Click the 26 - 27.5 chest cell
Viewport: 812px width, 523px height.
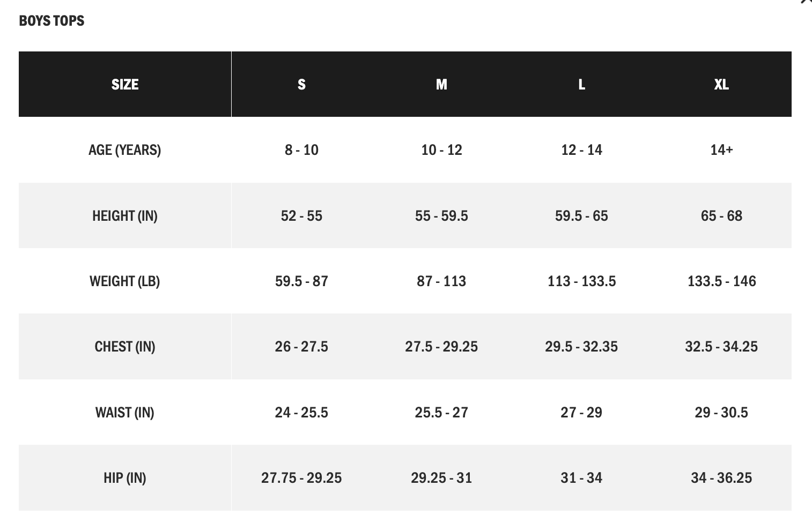point(301,346)
